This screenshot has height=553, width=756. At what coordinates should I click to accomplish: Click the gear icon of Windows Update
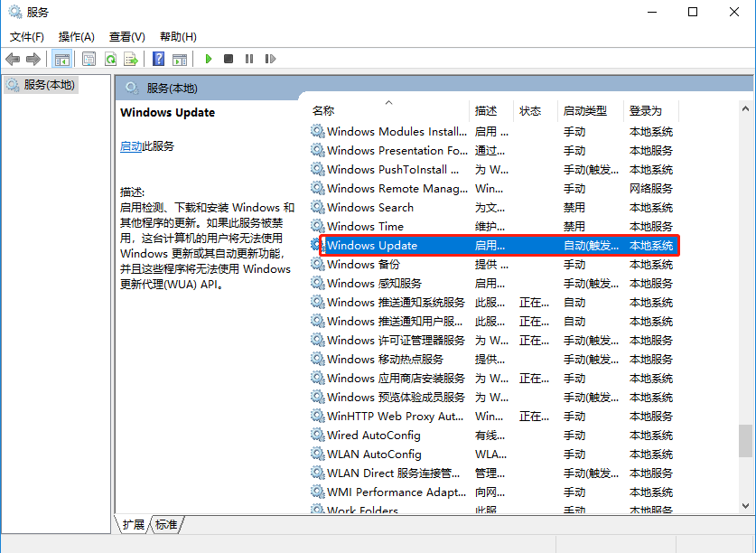click(317, 245)
